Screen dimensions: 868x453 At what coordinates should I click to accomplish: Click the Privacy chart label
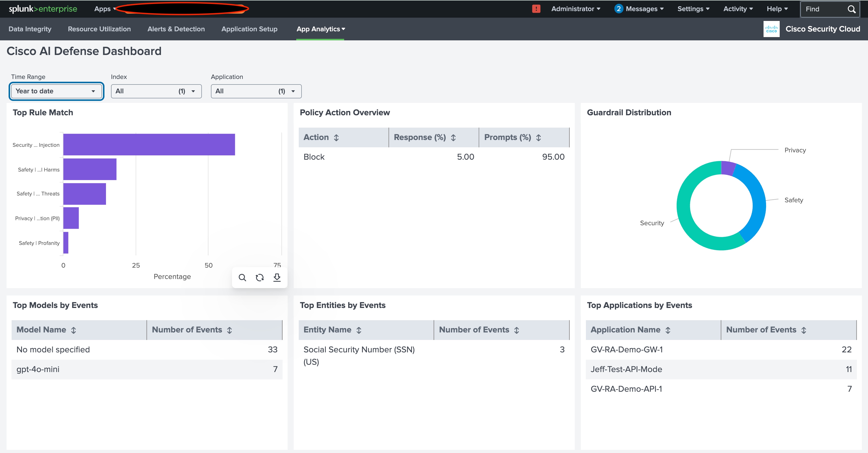pos(795,150)
